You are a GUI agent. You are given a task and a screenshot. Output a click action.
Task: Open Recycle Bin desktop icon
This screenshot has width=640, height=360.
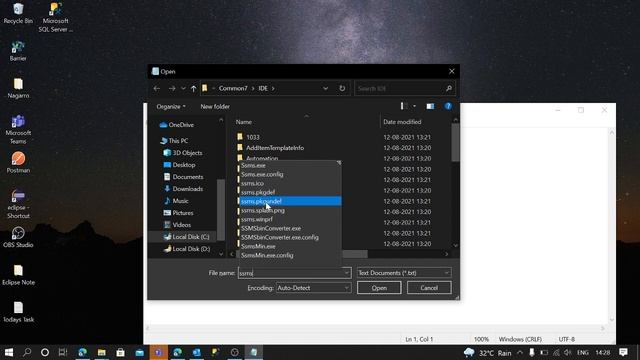point(18,13)
